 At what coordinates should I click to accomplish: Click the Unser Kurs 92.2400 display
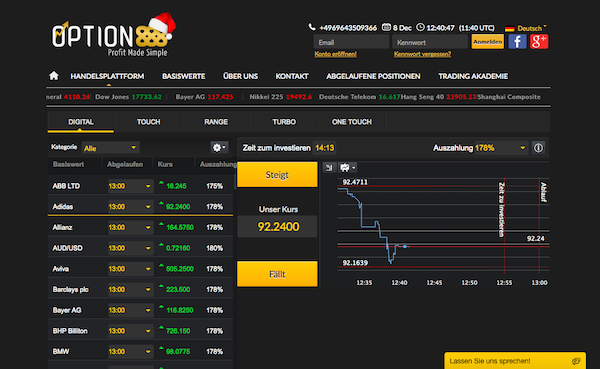tap(278, 227)
